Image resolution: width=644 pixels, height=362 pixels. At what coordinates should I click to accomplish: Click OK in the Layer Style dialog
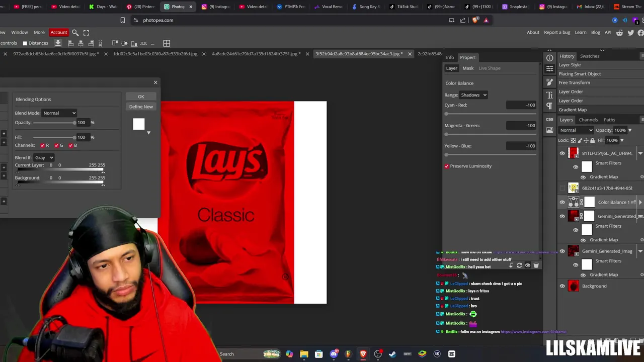[x=141, y=97]
